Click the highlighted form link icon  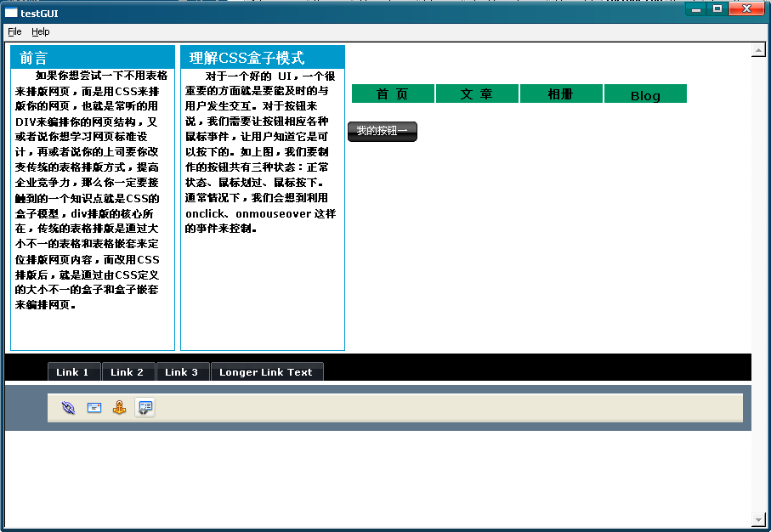[145, 408]
